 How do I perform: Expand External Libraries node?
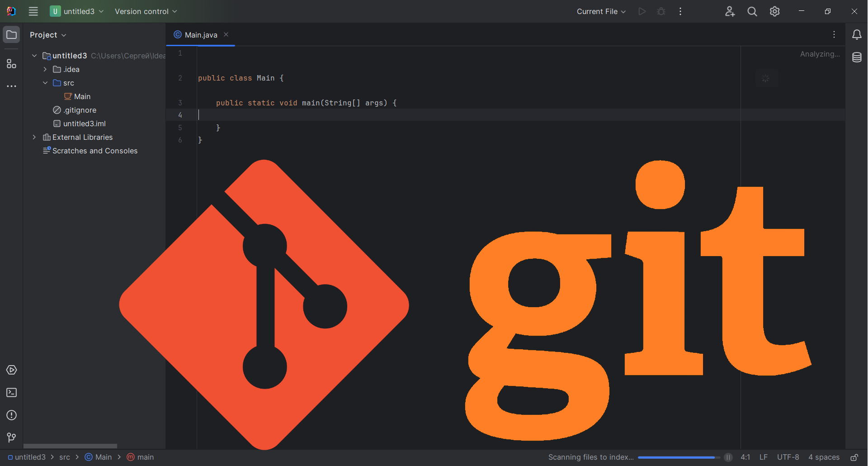[x=34, y=137]
